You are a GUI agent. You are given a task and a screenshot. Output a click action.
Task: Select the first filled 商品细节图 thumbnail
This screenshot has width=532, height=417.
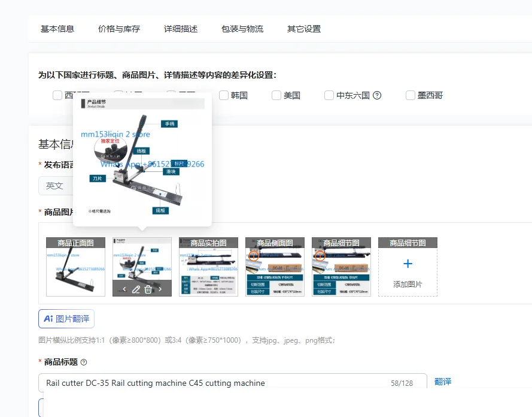[x=341, y=267]
